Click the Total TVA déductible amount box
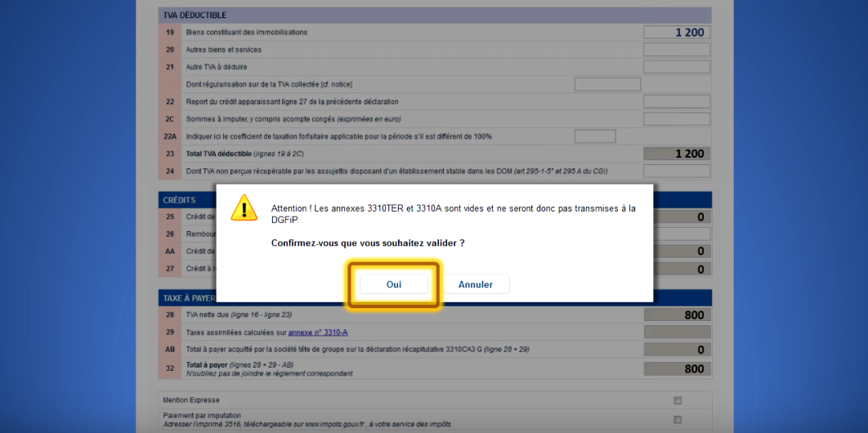Viewport: 868px width, 433px height. tap(676, 154)
